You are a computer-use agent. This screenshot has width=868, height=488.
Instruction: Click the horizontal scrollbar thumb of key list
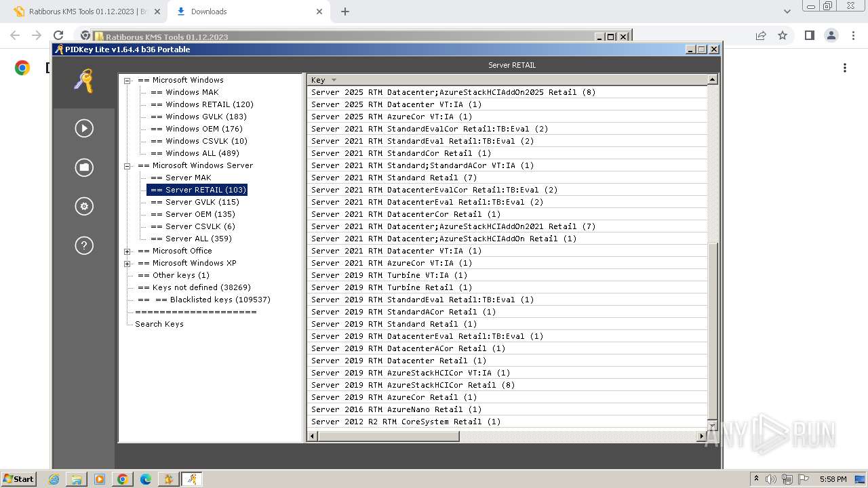pyautogui.click(x=389, y=436)
